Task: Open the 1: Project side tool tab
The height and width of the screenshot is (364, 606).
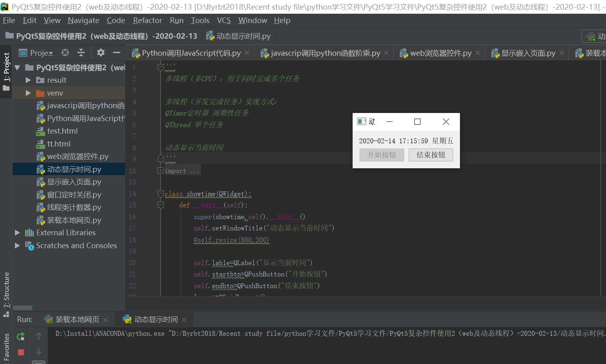Action: [x=6, y=71]
